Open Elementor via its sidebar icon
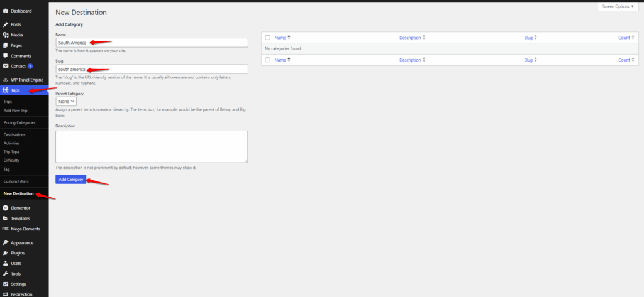 coord(6,208)
